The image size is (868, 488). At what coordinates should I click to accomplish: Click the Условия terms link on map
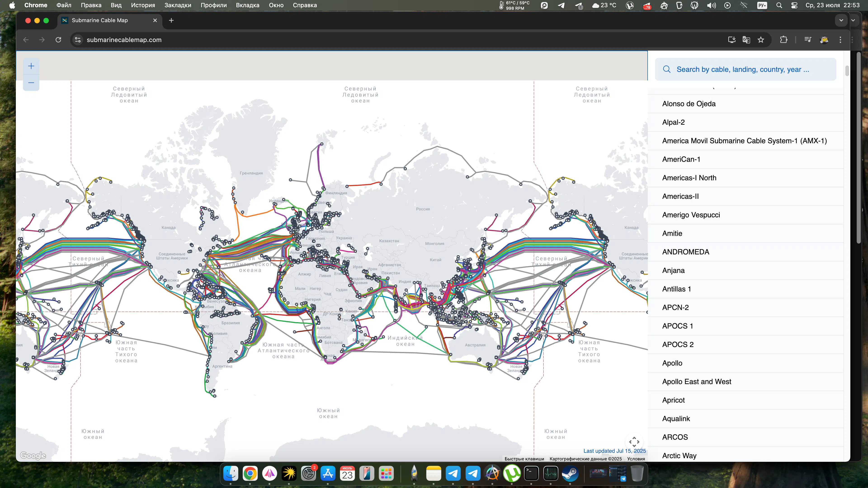point(636,459)
